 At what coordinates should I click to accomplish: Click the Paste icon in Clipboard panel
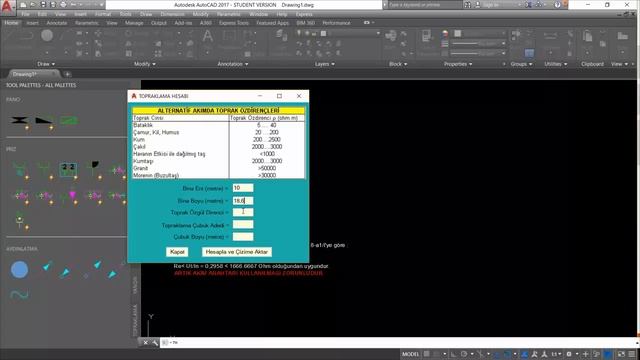588,37
